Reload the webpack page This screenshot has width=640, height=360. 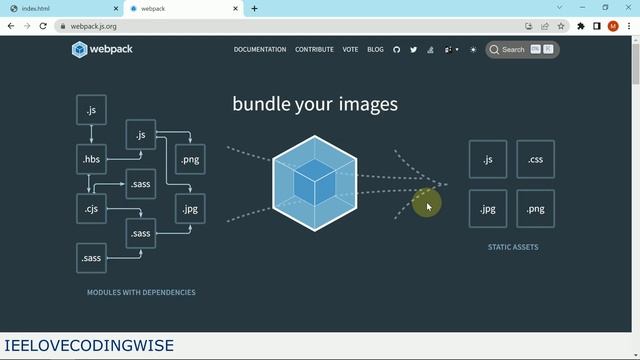point(43,26)
